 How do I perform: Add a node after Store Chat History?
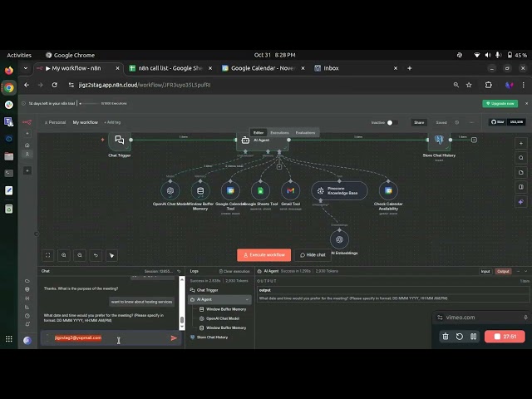click(474, 140)
